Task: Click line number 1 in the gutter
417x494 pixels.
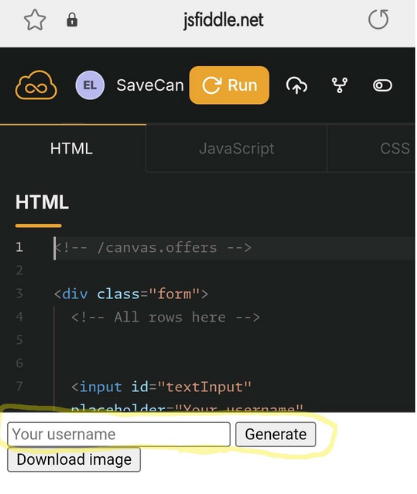Action: coord(19,247)
